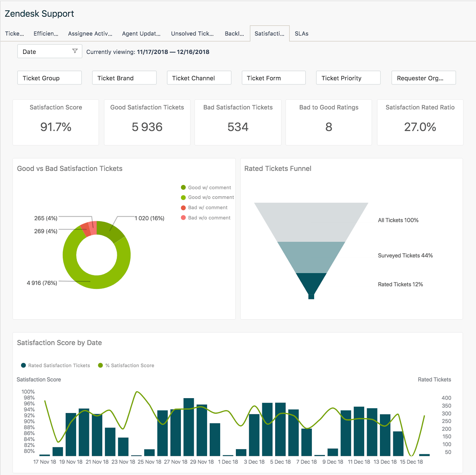Toggle Bad w/o comment legend dot

183,218
